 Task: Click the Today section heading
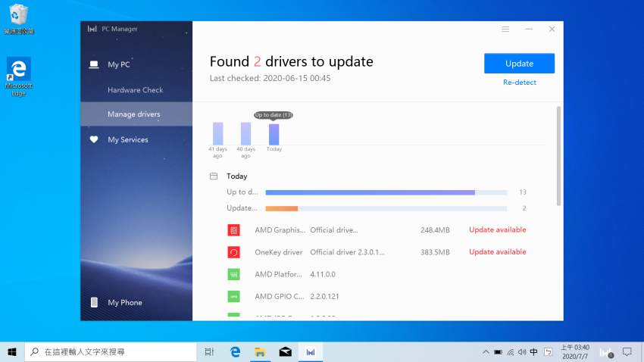pos(237,176)
